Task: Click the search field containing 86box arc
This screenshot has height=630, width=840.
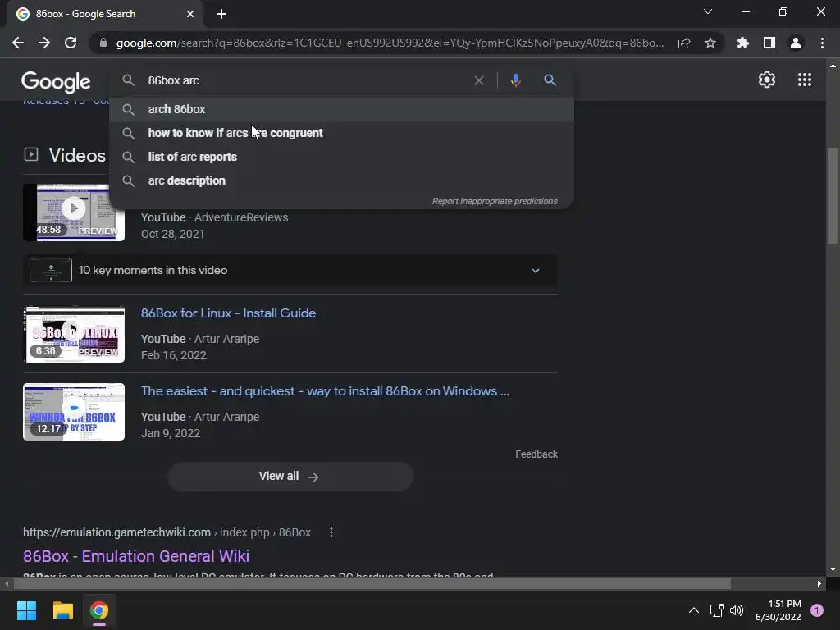Action: tap(305, 80)
